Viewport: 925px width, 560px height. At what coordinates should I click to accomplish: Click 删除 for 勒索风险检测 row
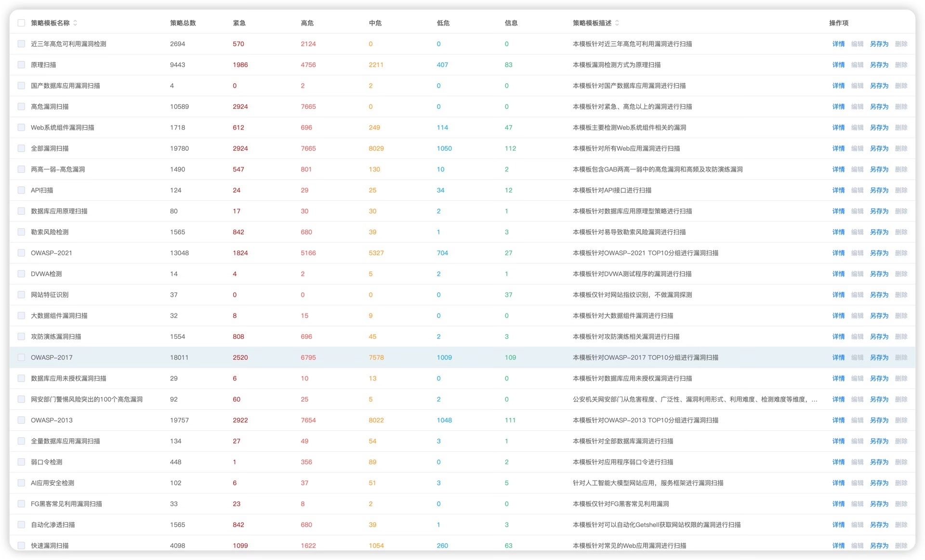click(x=901, y=232)
